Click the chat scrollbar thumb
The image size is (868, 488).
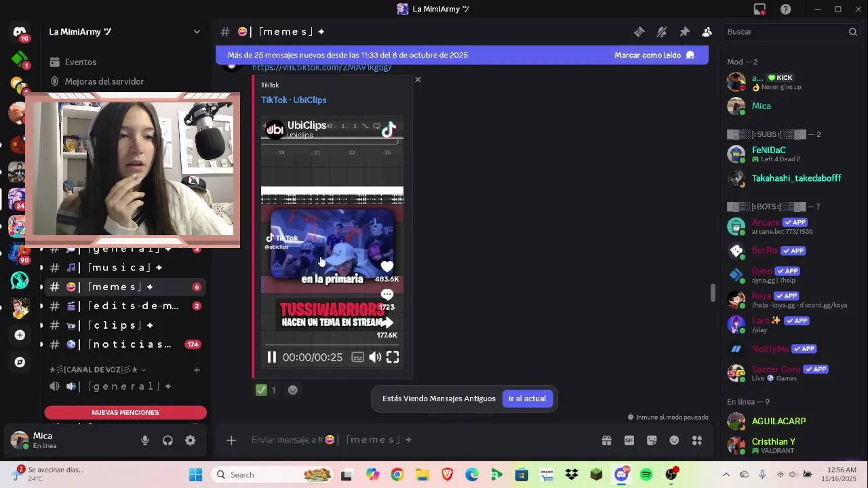click(712, 293)
